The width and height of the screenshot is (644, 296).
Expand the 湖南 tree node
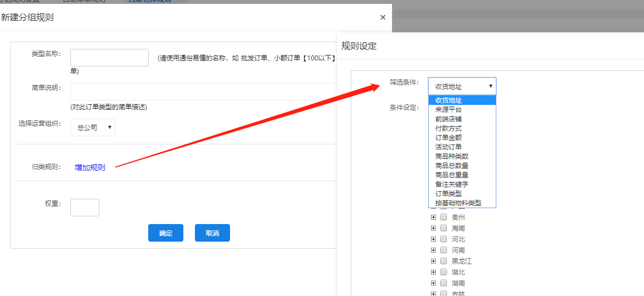433,283
